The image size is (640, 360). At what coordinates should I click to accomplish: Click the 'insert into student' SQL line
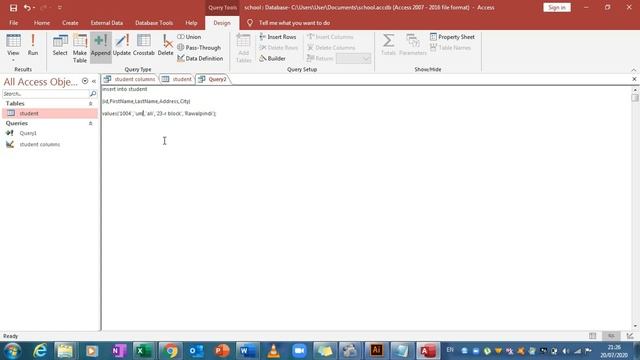pyautogui.click(x=125, y=89)
